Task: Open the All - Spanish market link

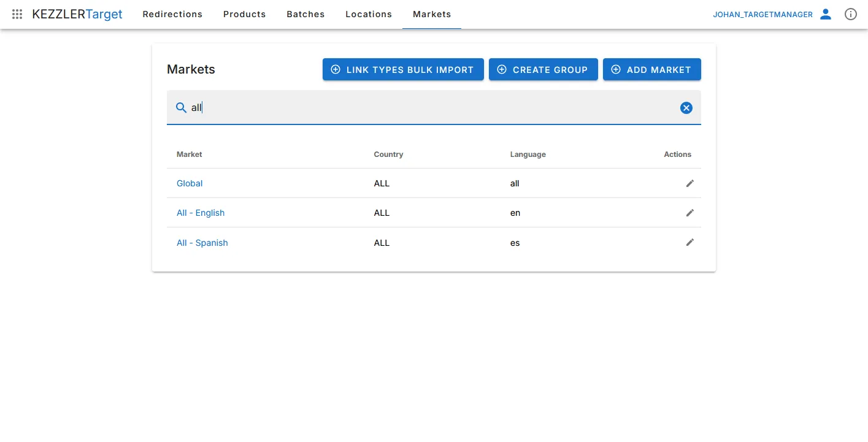Action: point(202,243)
